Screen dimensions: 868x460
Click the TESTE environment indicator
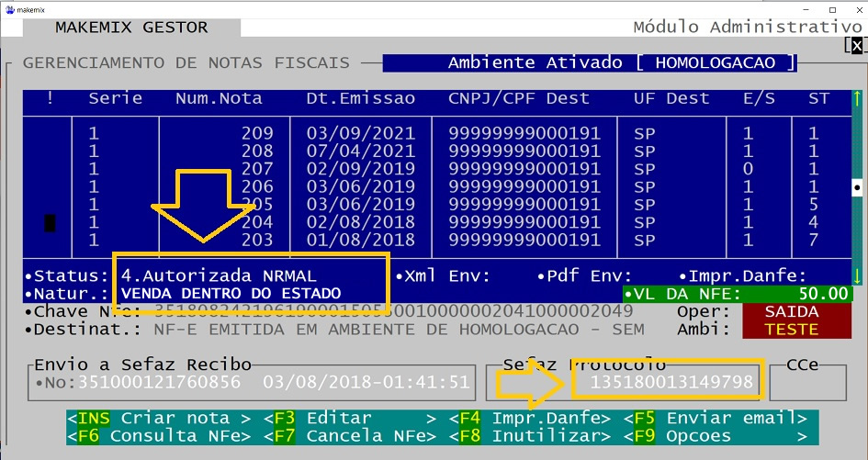coord(796,330)
